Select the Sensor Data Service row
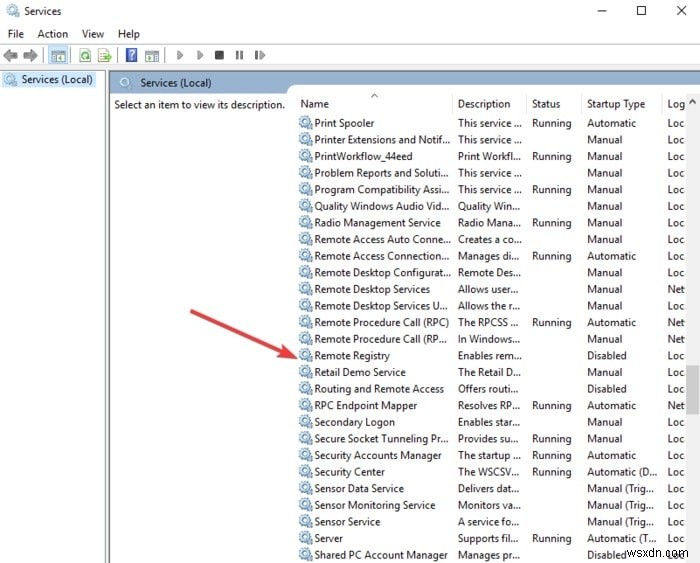Image resolution: width=700 pixels, height=563 pixels. pyautogui.click(x=359, y=488)
